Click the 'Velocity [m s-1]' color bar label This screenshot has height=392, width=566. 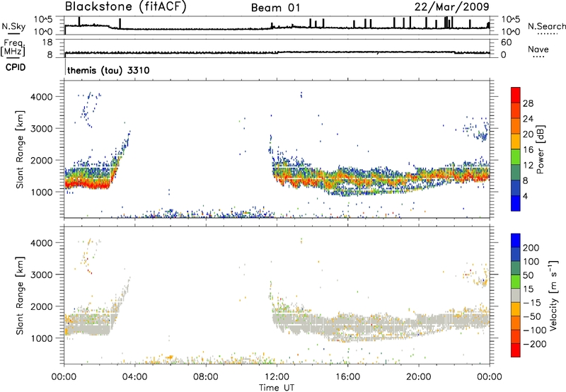tap(553, 295)
